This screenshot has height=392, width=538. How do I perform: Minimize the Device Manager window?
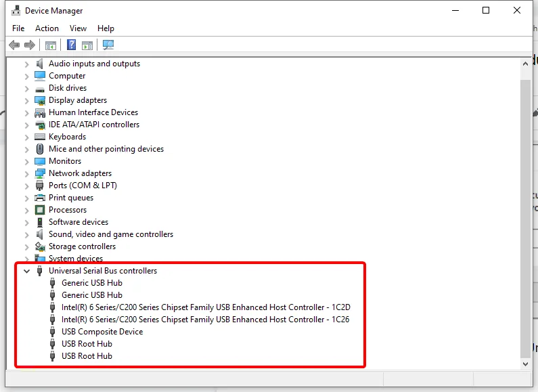click(x=455, y=10)
